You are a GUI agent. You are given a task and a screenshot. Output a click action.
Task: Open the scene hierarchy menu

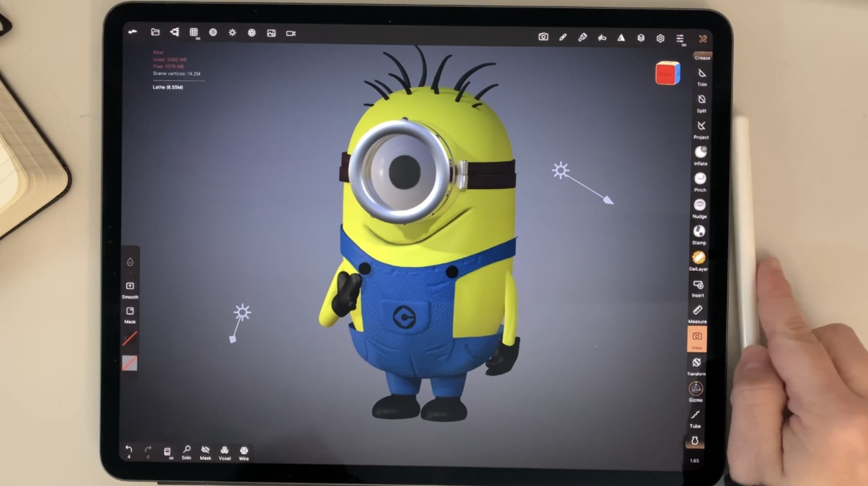(x=175, y=32)
